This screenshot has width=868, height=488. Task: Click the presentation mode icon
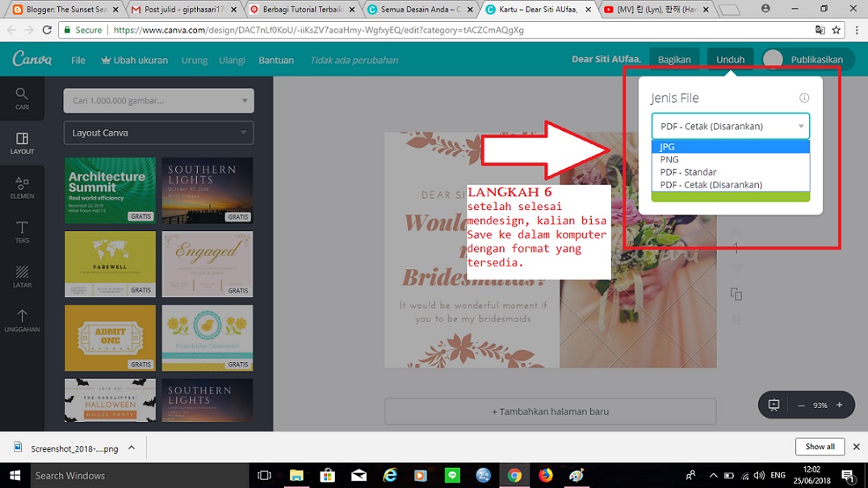pos(774,405)
